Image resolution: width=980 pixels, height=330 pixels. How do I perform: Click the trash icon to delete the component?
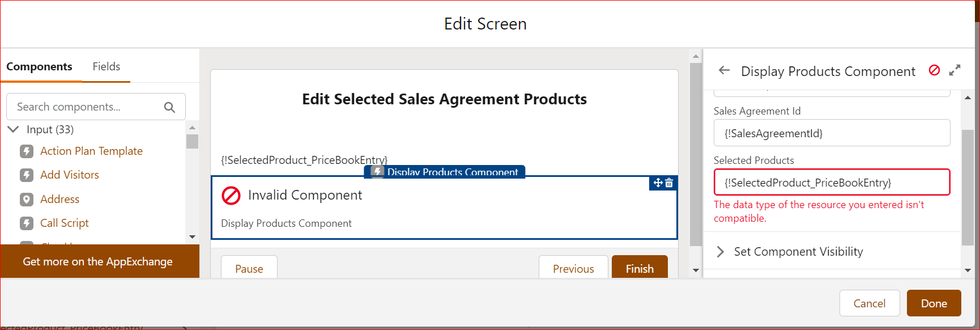669,183
